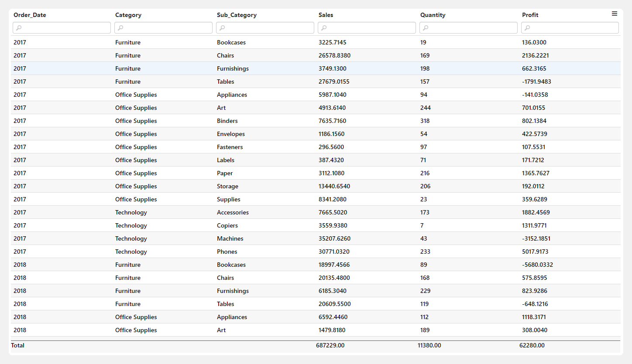
Task: Sort by the Order_Date column header
Action: coord(30,15)
